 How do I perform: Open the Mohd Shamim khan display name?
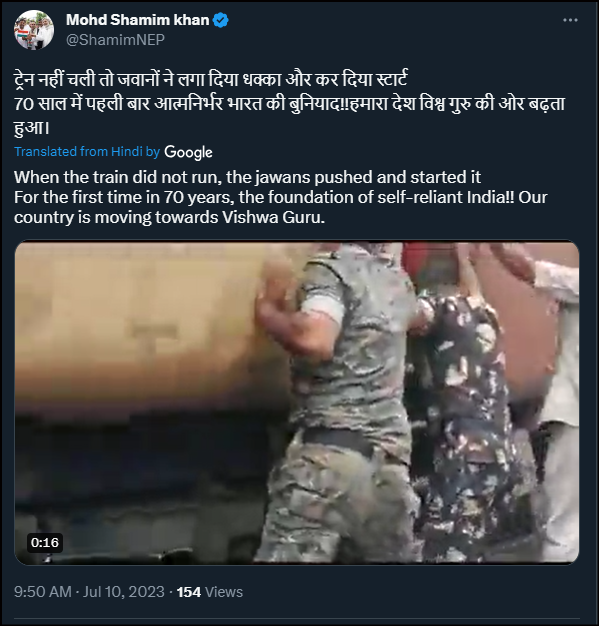137,20
